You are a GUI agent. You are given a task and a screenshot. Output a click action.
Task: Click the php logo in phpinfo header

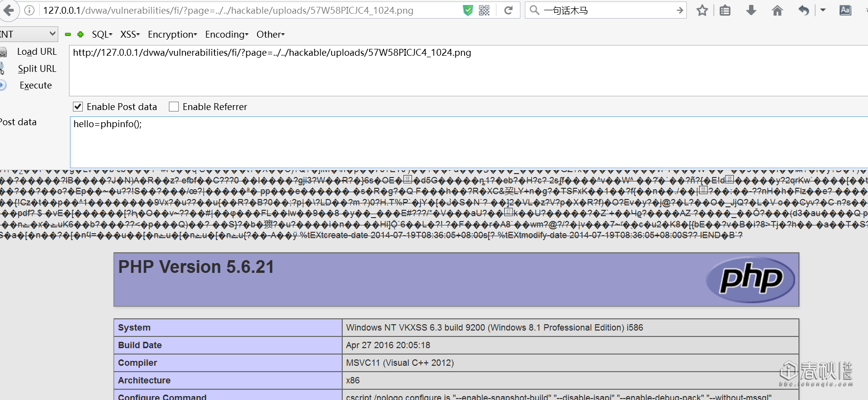(x=751, y=279)
